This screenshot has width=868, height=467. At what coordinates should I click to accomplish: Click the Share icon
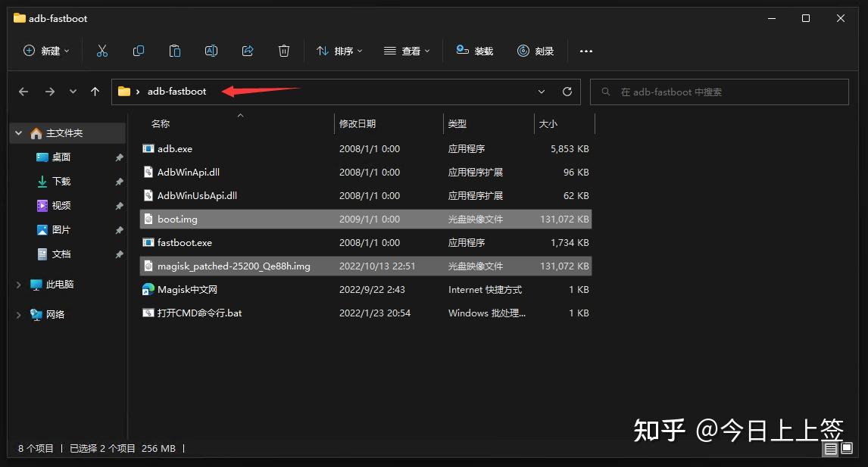[247, 51]
